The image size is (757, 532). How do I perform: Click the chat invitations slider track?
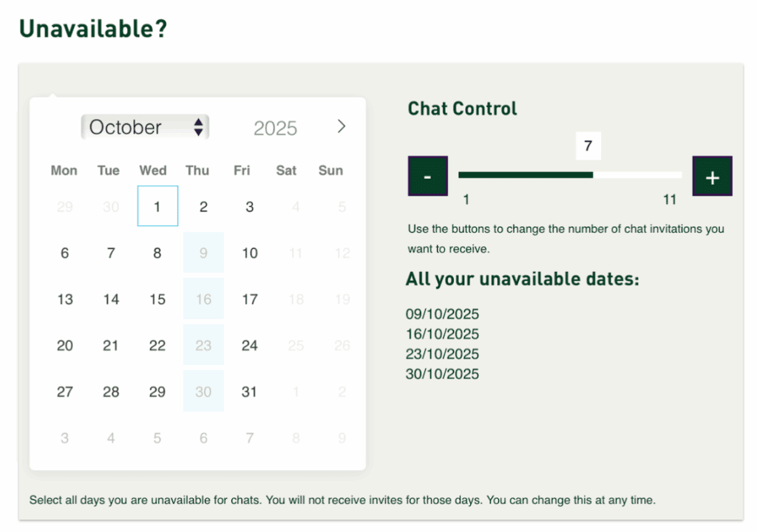(569, 175)
